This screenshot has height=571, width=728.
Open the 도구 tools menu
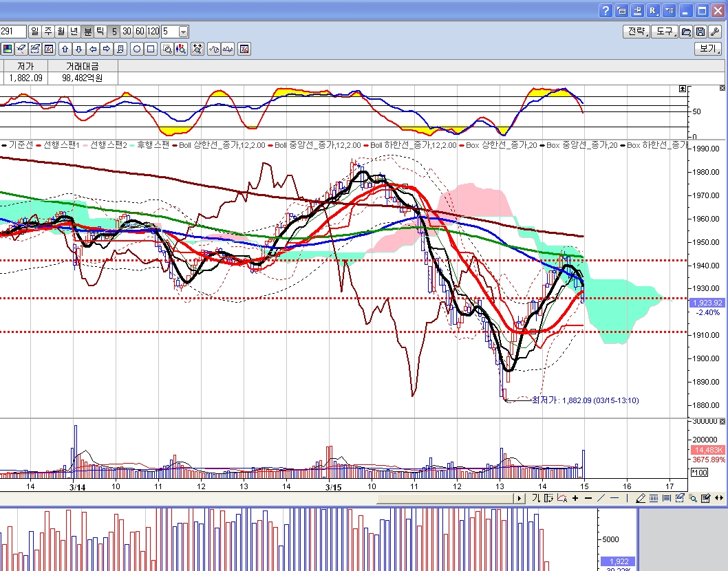pos(664,32)
